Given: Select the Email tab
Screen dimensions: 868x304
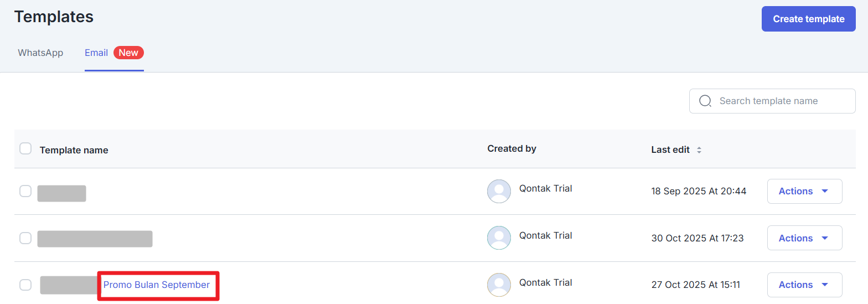Looking at the screenshot, I should (96, 53).
